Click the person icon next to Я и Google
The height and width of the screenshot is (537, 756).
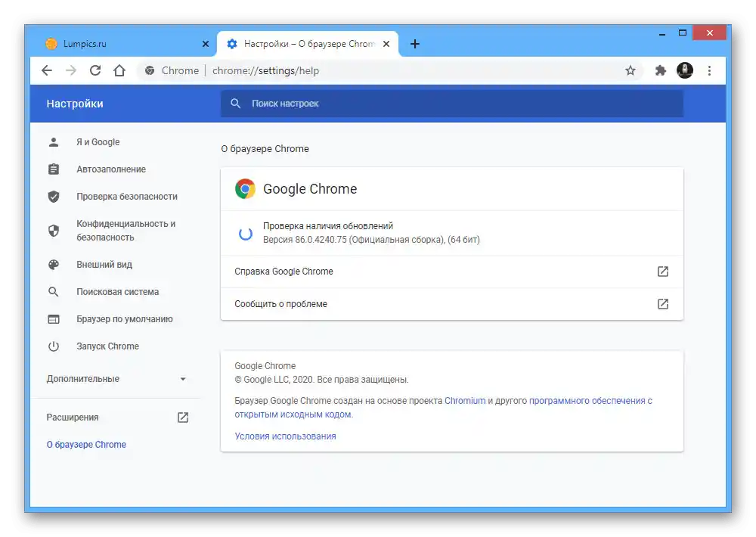click(x=54, y=142)
